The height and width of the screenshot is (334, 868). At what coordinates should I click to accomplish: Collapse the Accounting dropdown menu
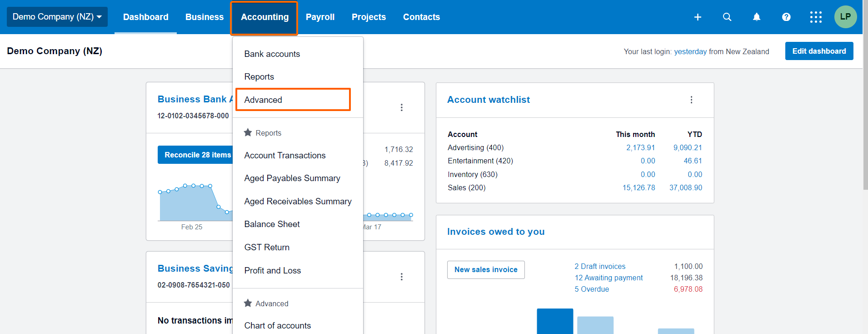(264, 17)
